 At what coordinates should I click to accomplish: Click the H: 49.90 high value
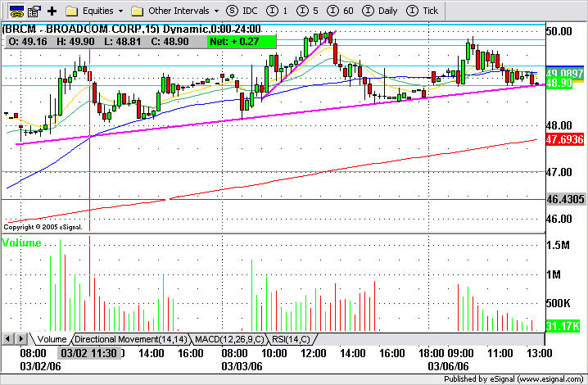tap(75, 42)
